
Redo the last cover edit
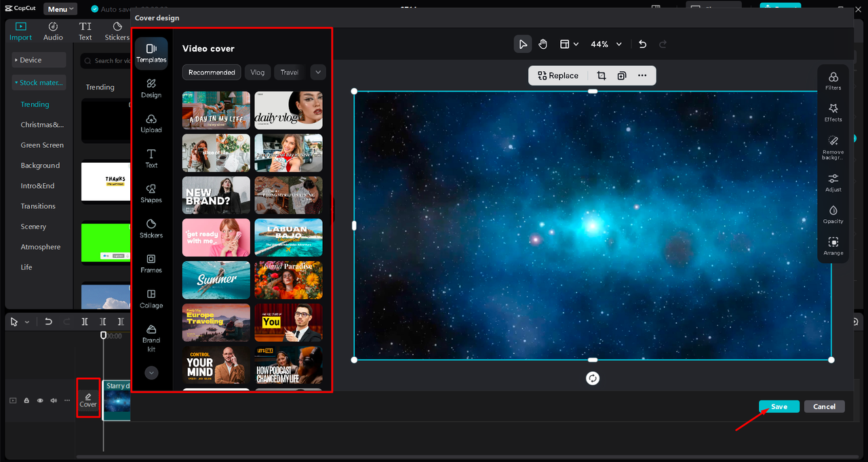(663, 44)
